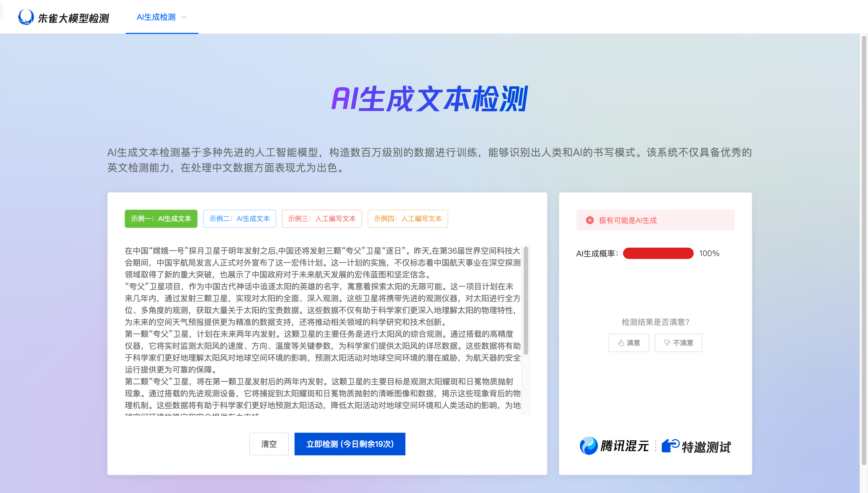
Task: Click the red error circle icon
Action: tap(590, 220)
